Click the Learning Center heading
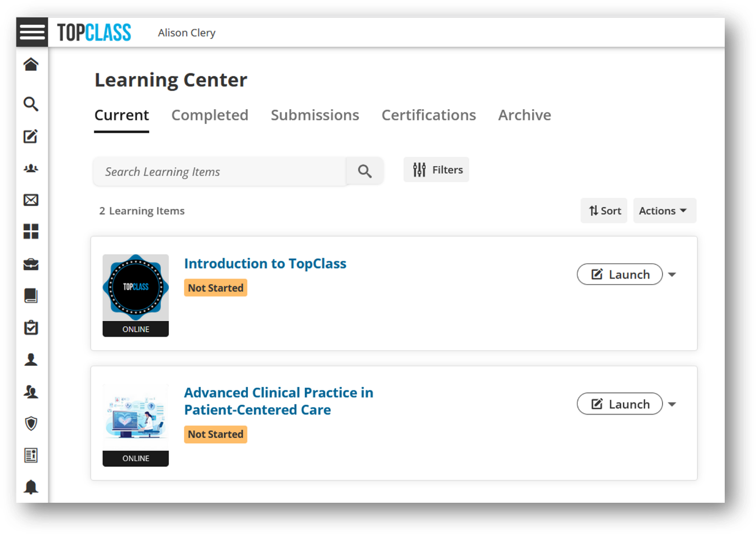This screenshot has height=534, width=756. pos(171,80)
